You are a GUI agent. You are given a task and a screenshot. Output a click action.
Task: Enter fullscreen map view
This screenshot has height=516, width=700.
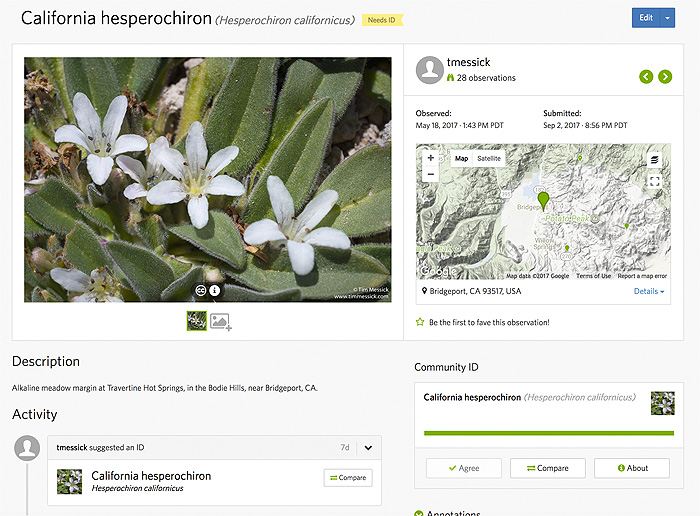655,181
